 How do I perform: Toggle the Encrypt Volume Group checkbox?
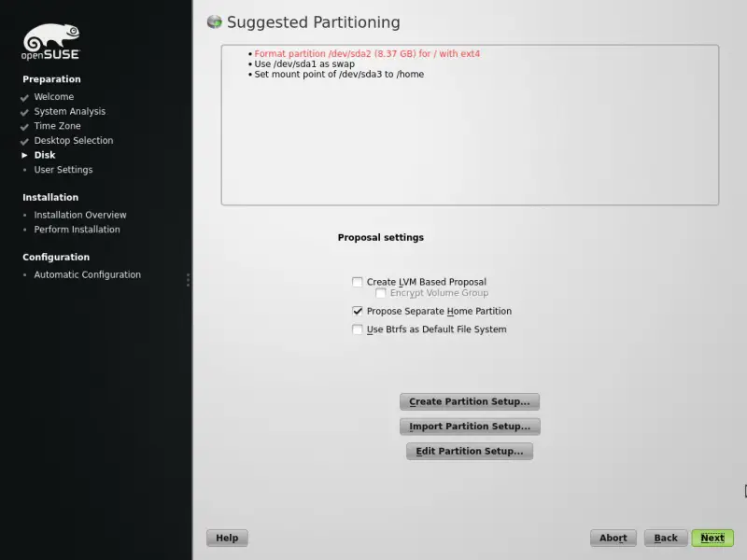[381, 293]
